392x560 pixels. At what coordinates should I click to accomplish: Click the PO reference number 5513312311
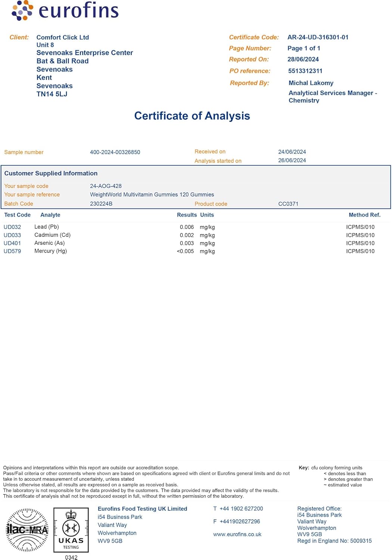305,71
